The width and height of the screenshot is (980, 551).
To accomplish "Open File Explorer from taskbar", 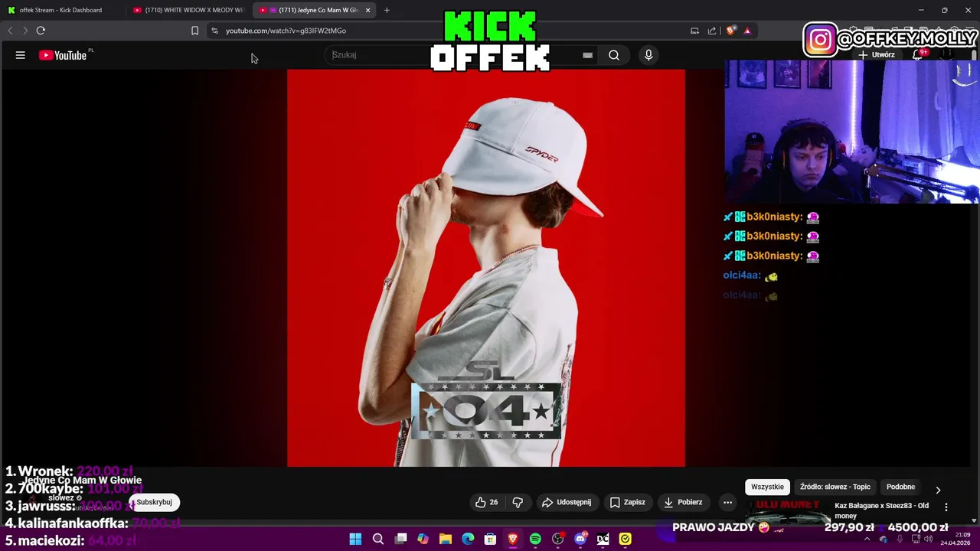I will tap(446, 539).
